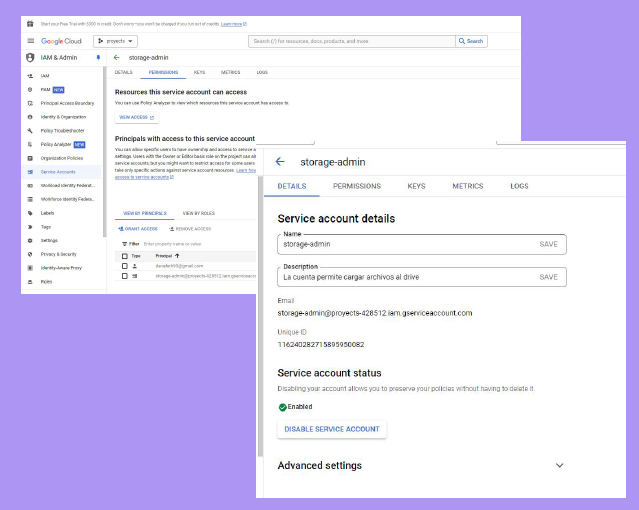This screenshot has height=510, width=639.
Task: Click the Privacy & Security icon
Action: [x=30, y=254]
